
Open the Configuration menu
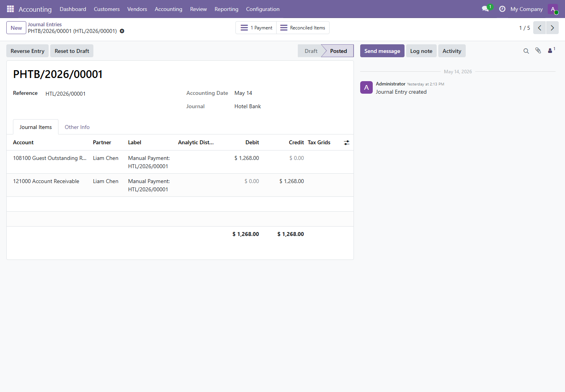pos(263,9)
